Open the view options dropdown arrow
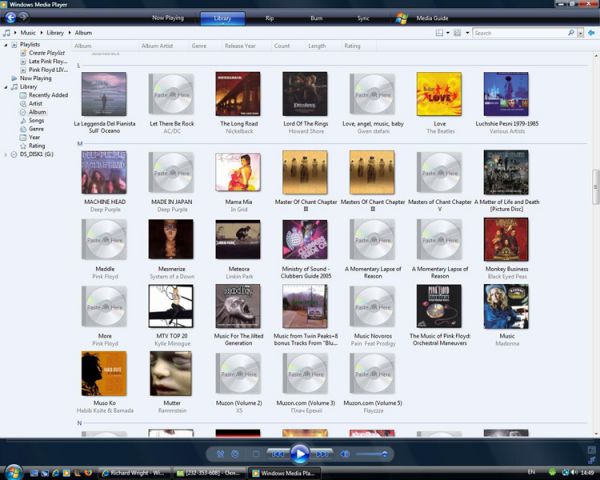600x480 pixels. tap(467, 33)
